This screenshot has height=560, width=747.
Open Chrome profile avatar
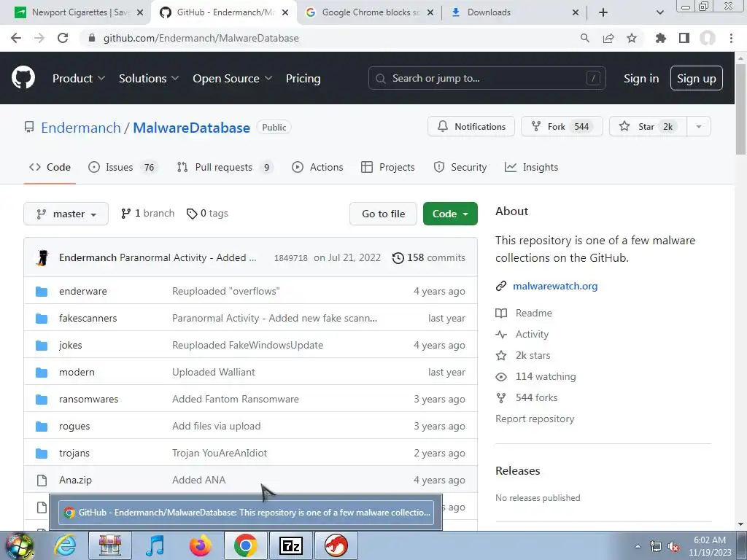(x=708, y=38)
